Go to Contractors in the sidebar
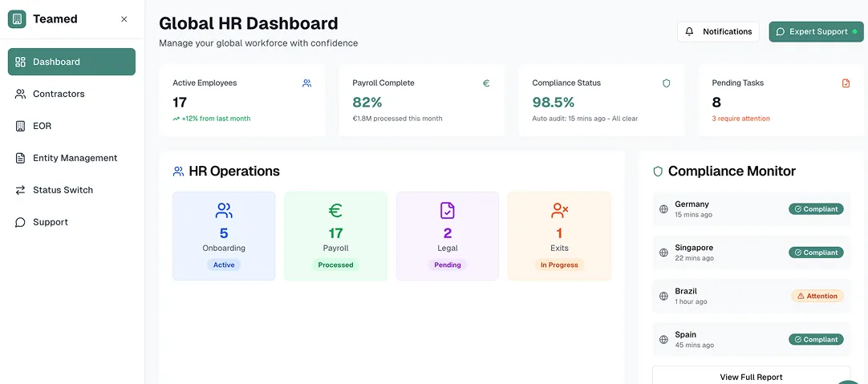The image size is (868, 384). (71, 94)
